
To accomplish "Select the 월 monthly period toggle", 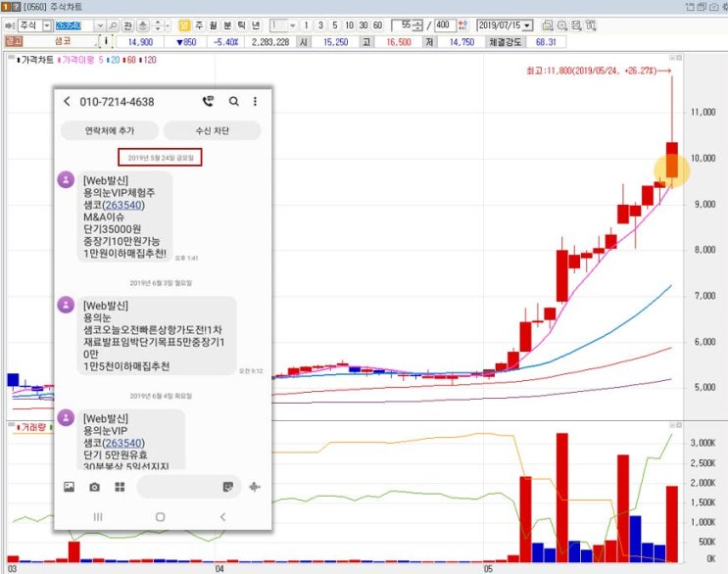I will [213, 25].
